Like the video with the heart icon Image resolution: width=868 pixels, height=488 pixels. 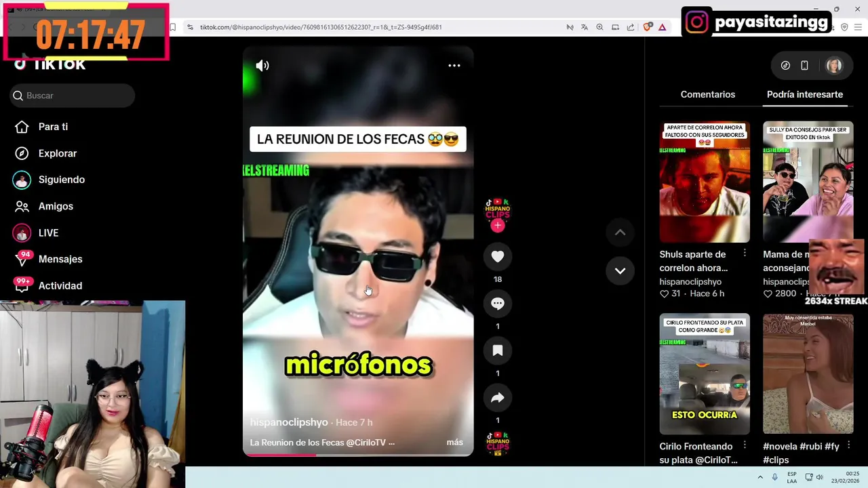(498, 256)
